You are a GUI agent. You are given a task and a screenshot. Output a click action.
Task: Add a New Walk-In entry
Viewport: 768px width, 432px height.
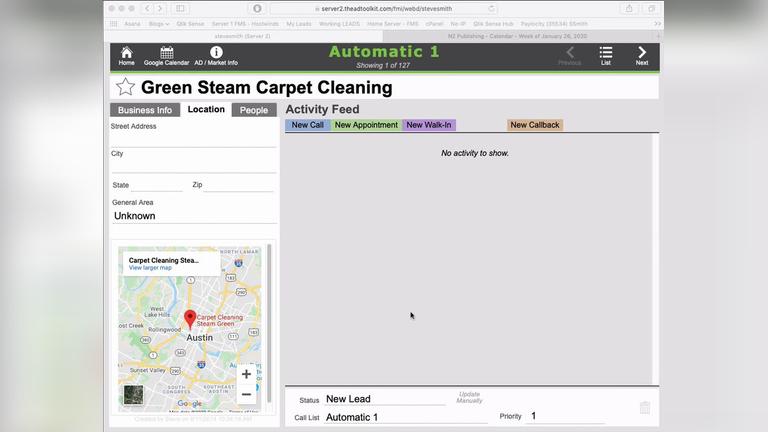pos(429,125)
